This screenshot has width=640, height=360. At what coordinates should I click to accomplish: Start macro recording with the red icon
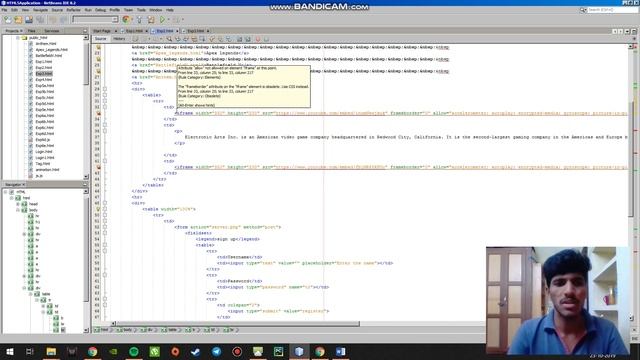coord(258,39)
